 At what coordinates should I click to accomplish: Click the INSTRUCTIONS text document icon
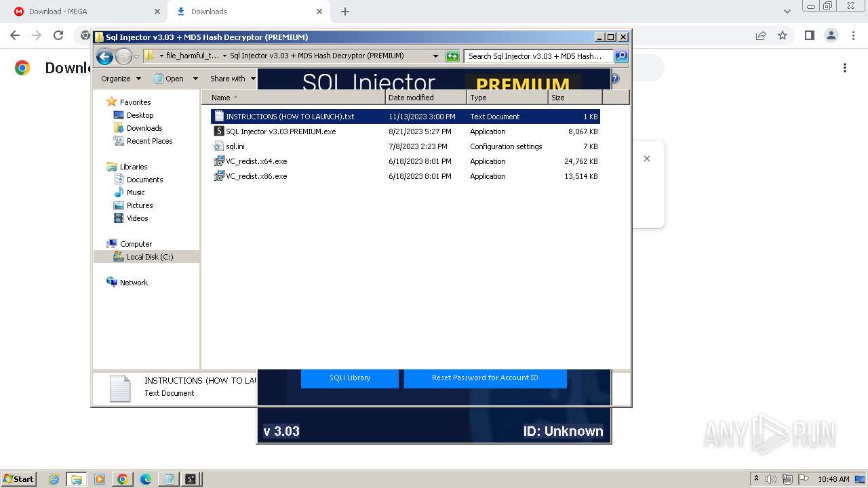(x=219, y=117)
